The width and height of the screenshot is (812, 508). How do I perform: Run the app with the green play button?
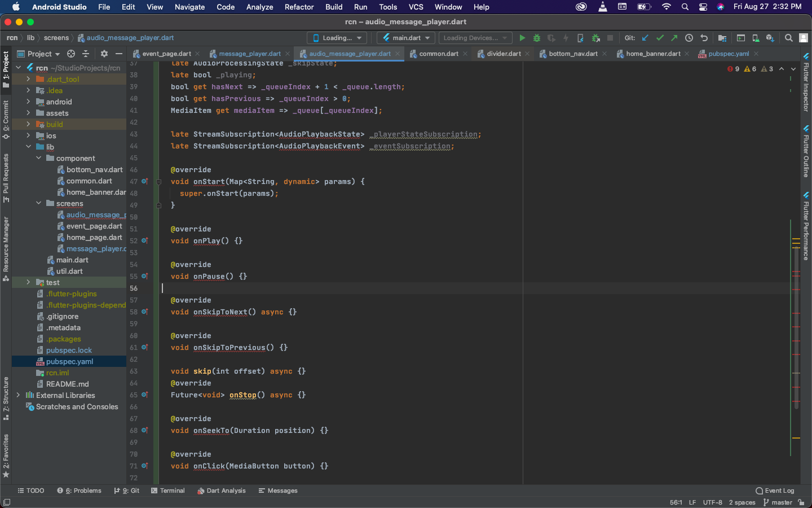pos(522,38)
